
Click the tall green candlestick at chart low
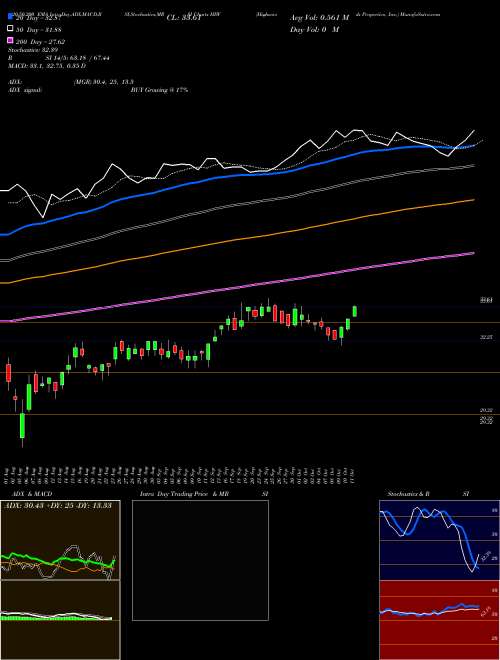(x=22, y=426)
